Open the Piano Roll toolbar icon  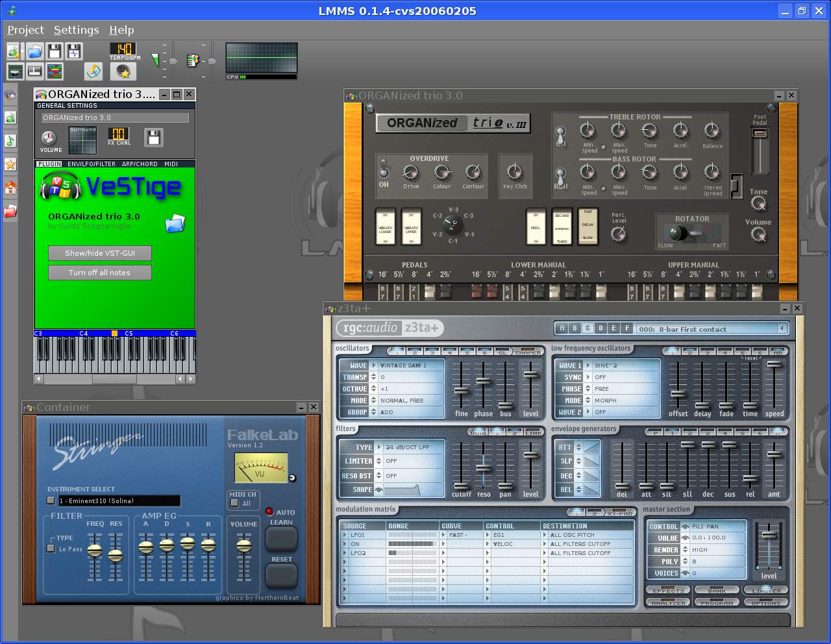35,71
